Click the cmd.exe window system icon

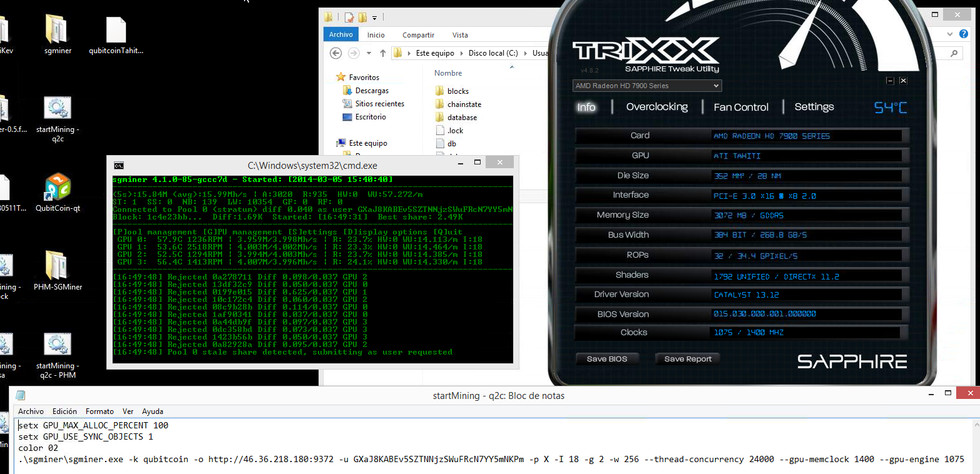pos(118,165)
